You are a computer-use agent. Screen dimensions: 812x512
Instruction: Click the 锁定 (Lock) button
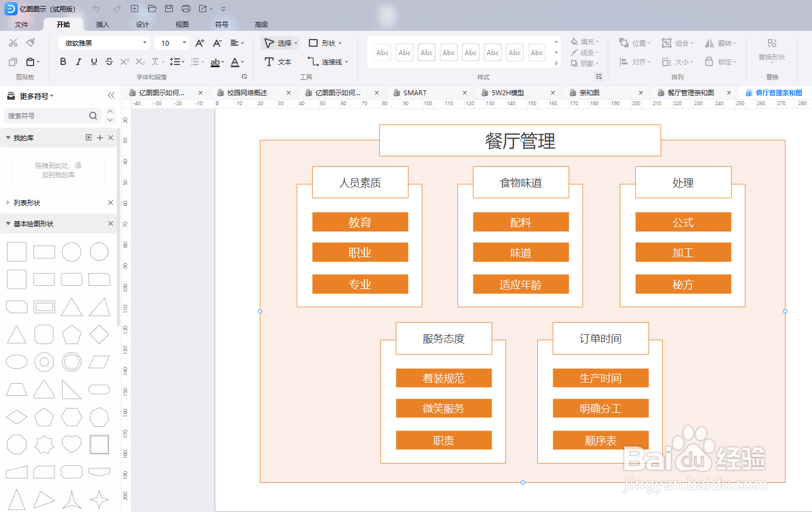pos(721,62)
